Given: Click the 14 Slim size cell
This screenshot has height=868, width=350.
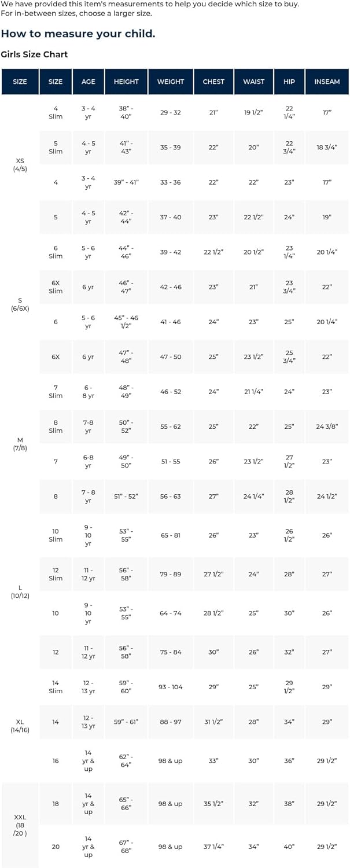Looking at the screenshot, I should (56, 687).
